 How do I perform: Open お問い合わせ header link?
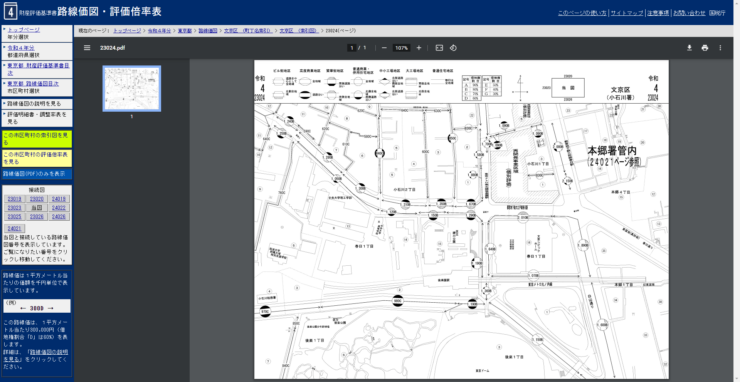[x=689, y=13]
